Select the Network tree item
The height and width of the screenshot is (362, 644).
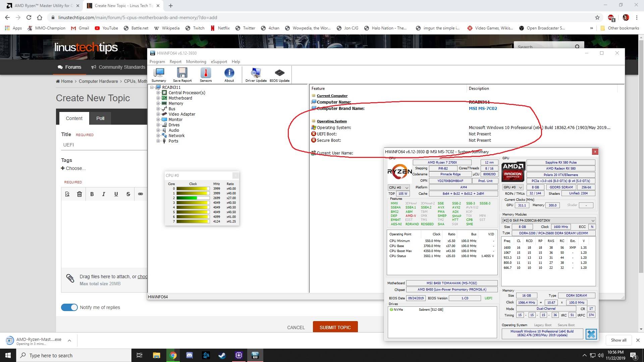(x=176, y=136)
